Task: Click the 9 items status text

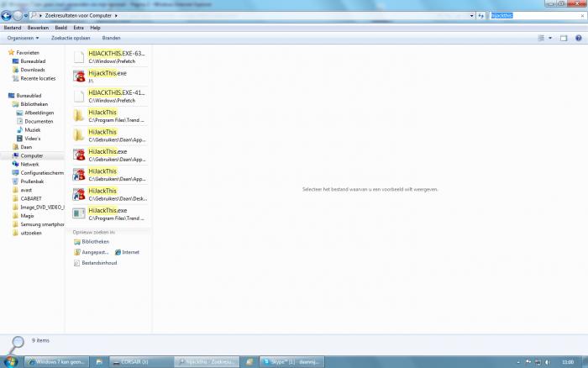Action: point(40,340)
